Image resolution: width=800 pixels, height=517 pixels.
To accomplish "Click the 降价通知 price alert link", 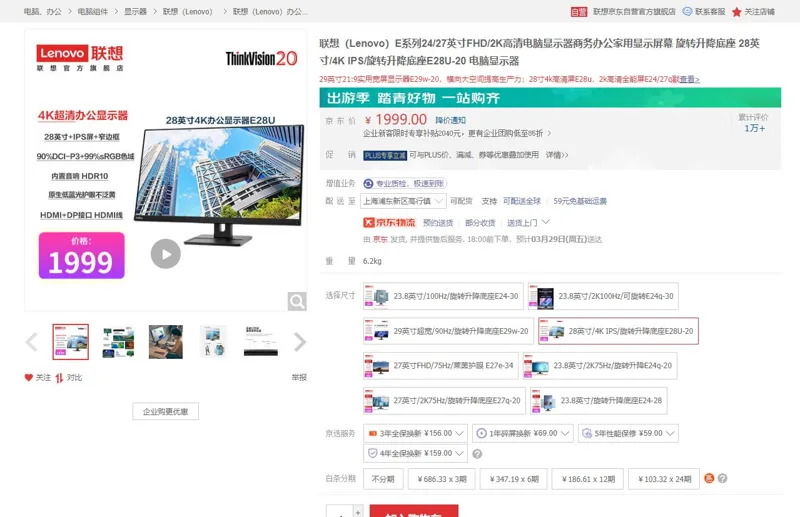I will [450, 120].
